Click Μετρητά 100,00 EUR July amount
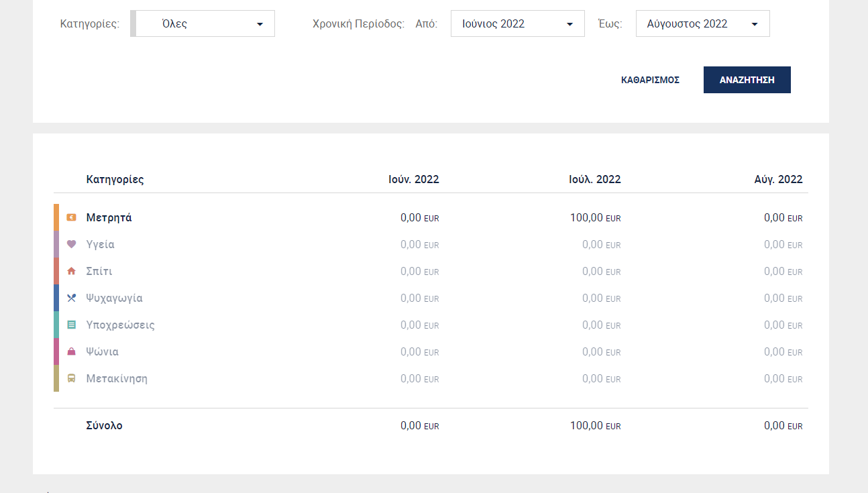This screenshot has height=493, width=868. click(x=596, y=217)
